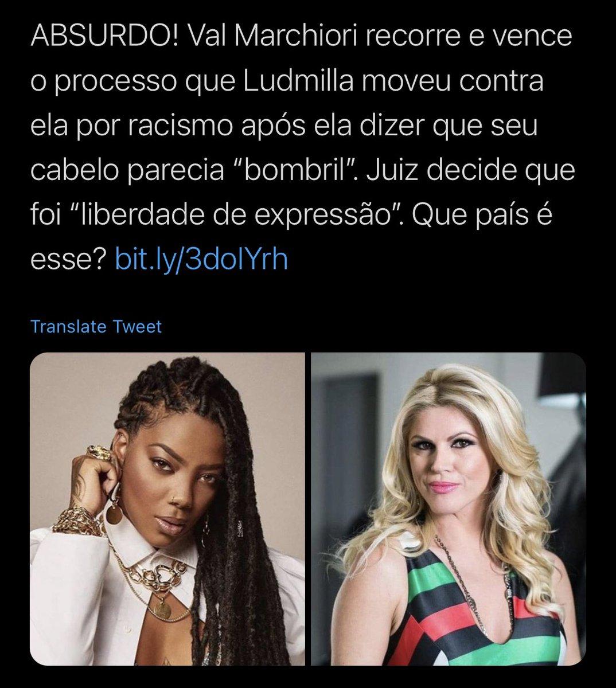The height and width of the screenshot is (688, 616).
Task: Open the left photo of the woman with braids
Action: pos(167,509)
